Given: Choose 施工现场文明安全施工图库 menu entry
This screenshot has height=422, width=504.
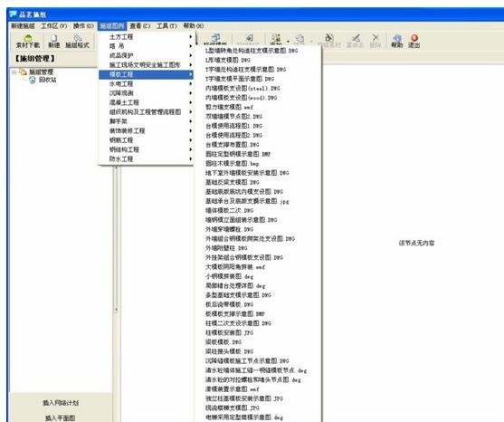Looking at the screenshot, I should 146,64.
